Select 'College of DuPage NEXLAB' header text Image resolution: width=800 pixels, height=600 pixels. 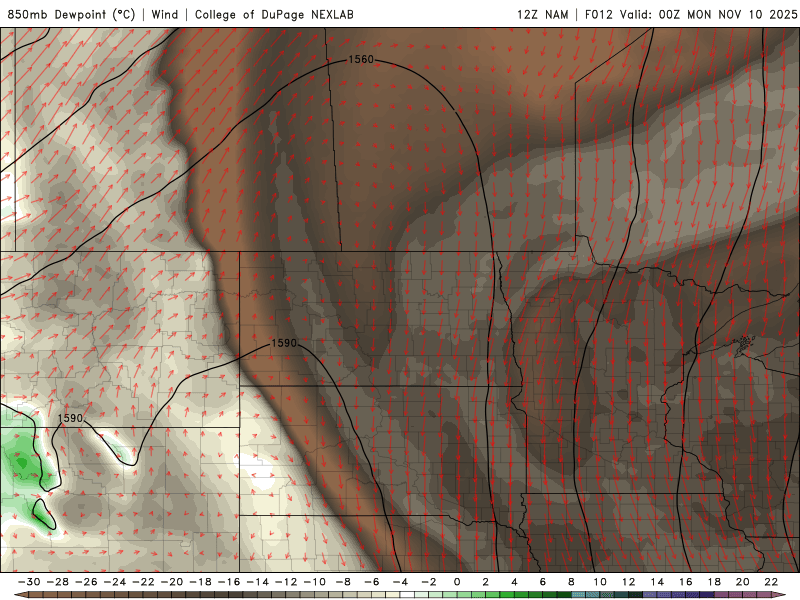click(x=274, y=14)
